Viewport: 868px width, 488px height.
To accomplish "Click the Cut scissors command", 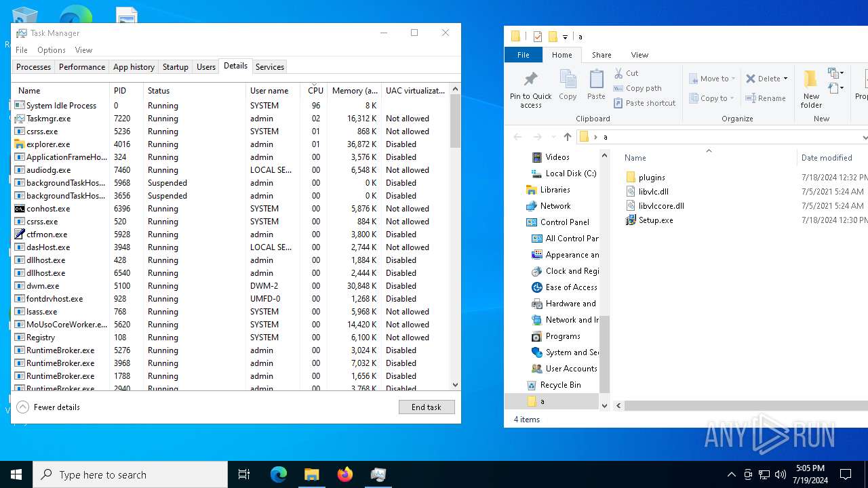I will (x=626, y=73).
